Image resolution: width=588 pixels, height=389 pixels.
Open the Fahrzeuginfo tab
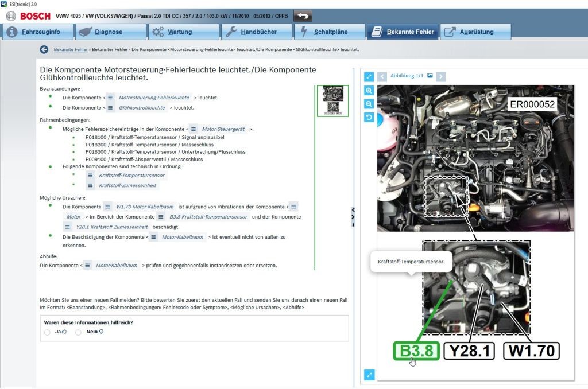click(x=37, y=32)
